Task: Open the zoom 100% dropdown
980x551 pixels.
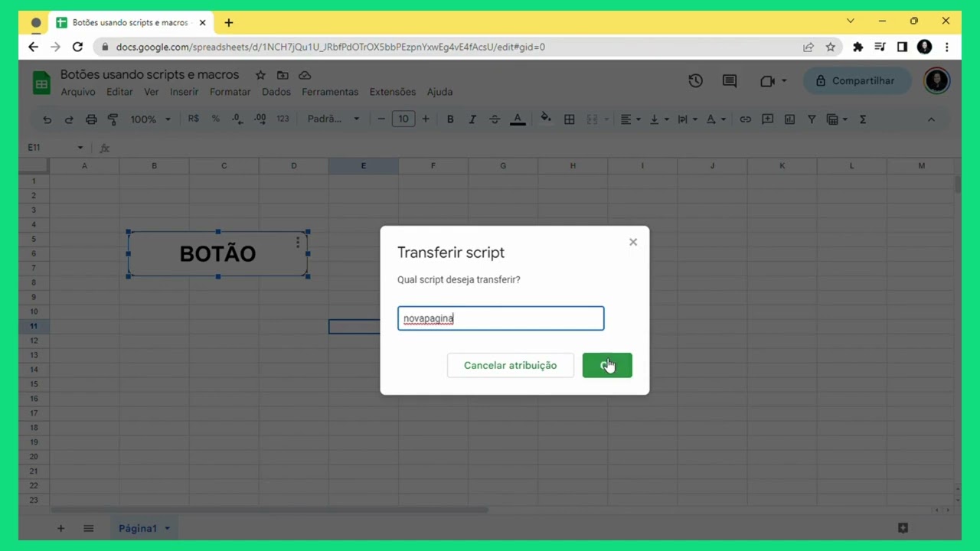Action: [x=150, y=119]
